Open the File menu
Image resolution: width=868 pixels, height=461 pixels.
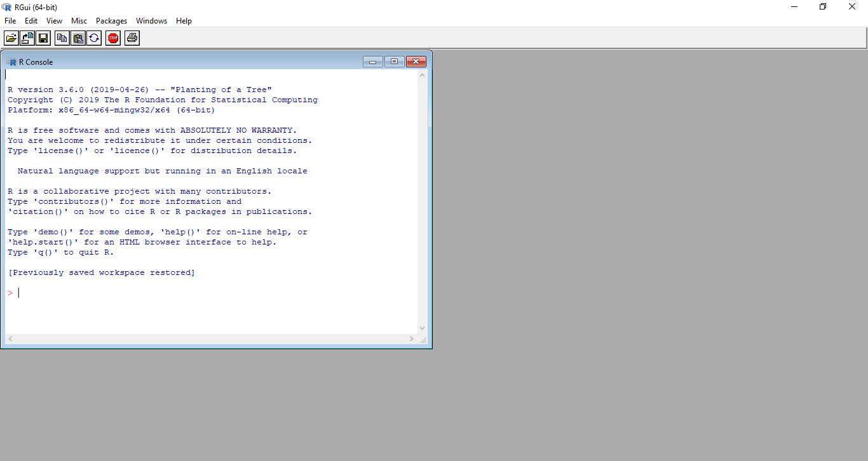10,21
